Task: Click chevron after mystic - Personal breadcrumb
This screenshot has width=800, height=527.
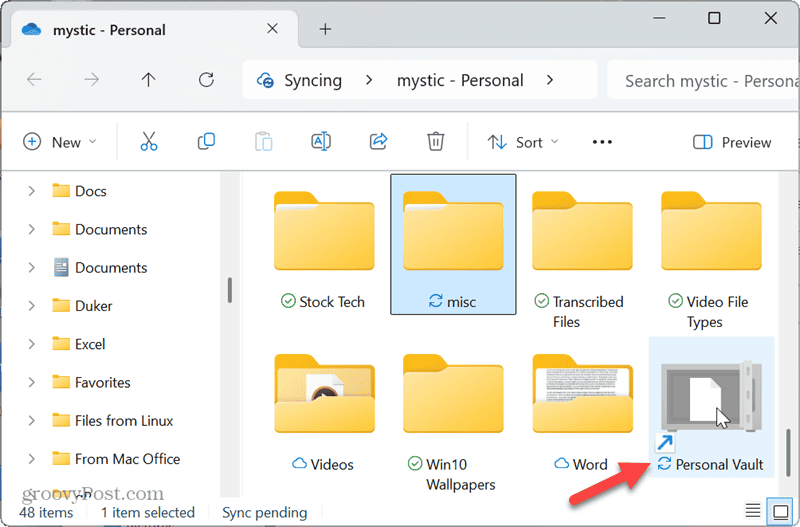Action: [x=549, y=80]
